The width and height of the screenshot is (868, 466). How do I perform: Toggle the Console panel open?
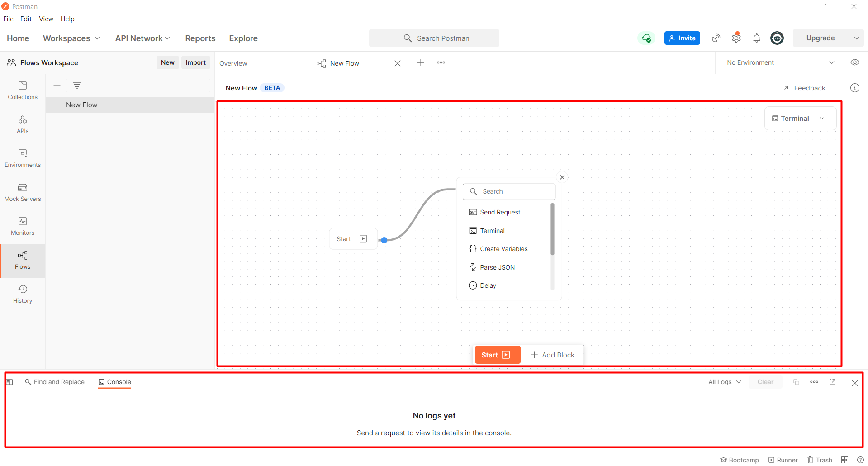pos(114,382)
